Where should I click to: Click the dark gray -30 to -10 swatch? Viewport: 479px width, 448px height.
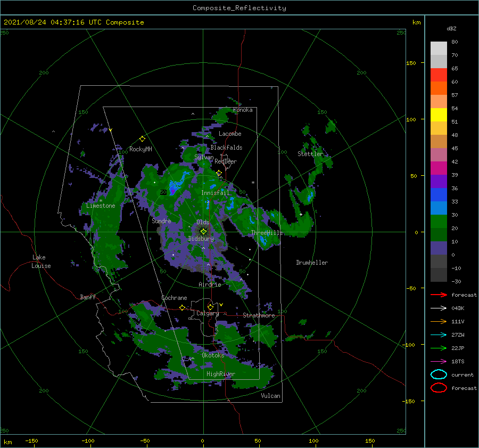click(x=439, y=275)
